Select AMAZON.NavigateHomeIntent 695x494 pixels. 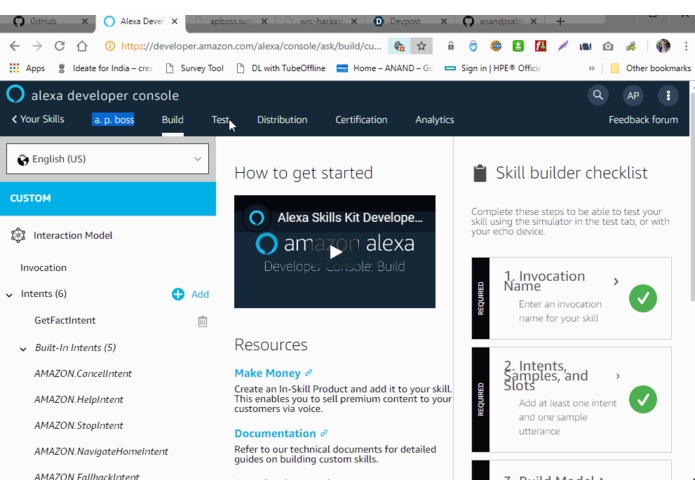(x=101, y=451)
